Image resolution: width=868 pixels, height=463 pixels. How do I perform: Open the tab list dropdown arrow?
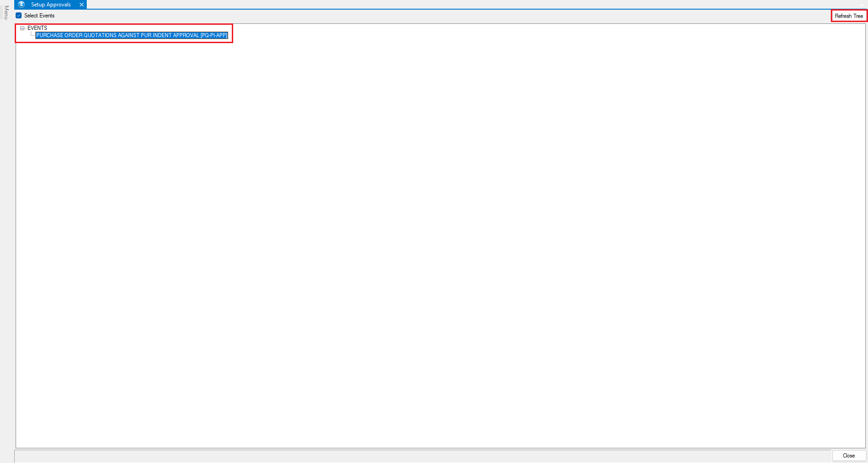862,5
